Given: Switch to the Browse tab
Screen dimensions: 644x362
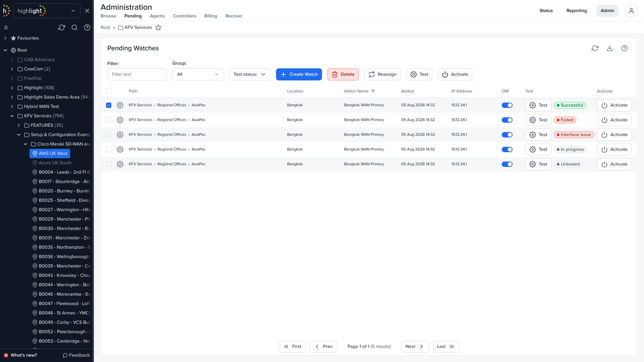Looking at the screenshot, I should (108, 16).
